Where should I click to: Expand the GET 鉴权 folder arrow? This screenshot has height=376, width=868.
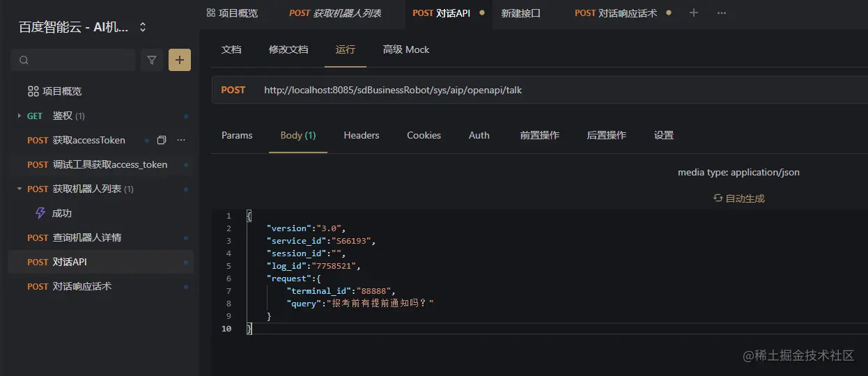(20, 116)
